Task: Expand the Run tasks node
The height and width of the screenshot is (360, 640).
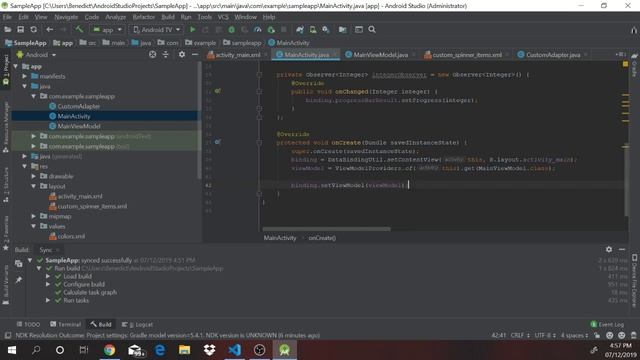Action: pyautogui.click(x=48, y=300)
